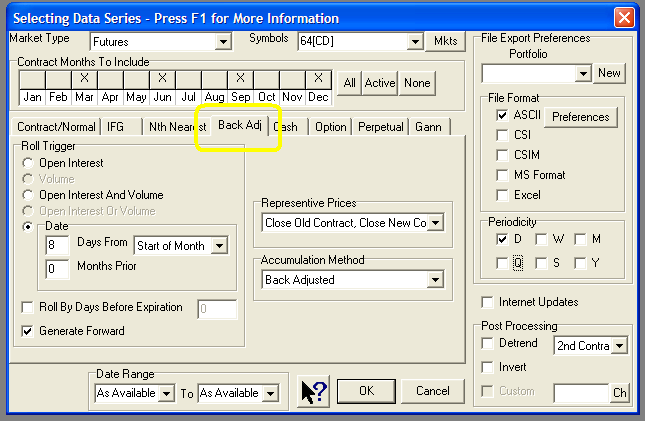Click the question-mark help cursor icon
645x421 pixels.
(x=313, y=391)
